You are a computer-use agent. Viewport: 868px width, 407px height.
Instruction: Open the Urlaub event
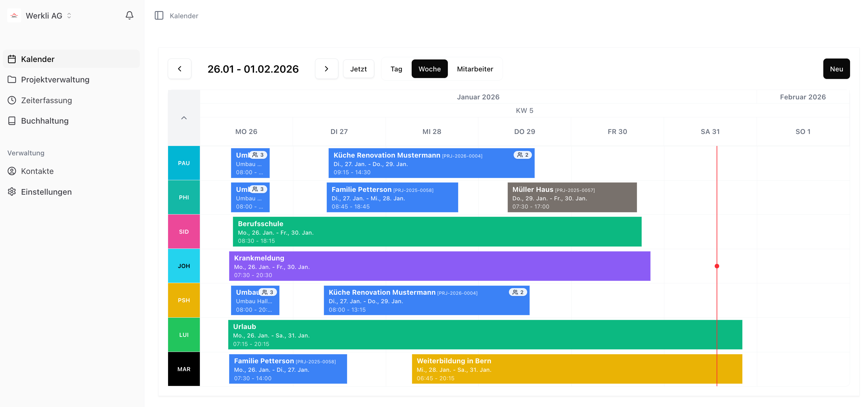pos(485,335)
